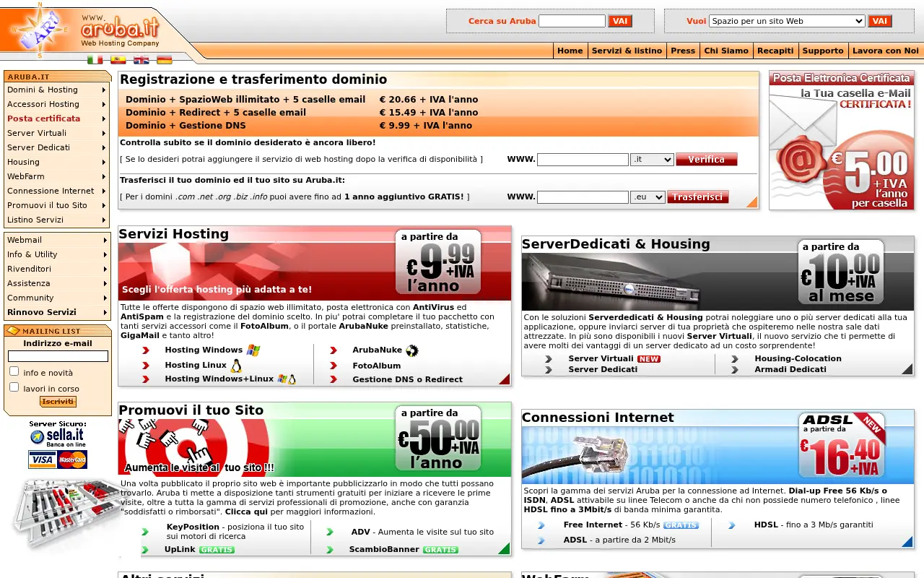Click the GRATIS badge next to ScambioBanner

440,550
